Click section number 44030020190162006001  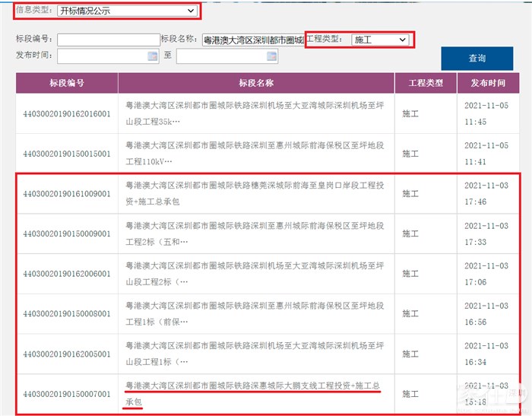[x=68, y=274]
